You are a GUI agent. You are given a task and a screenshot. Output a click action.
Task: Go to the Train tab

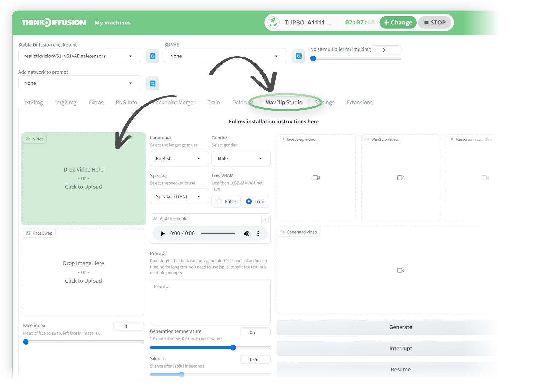pos(214,102)
